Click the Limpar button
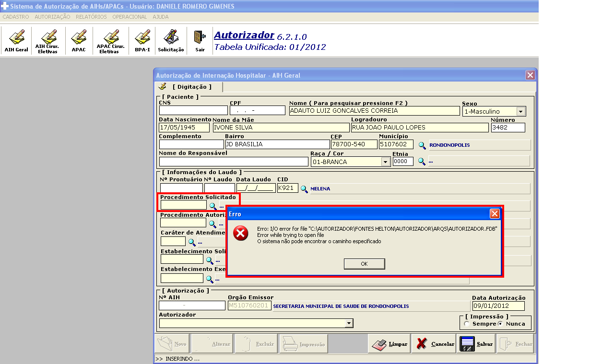The width and height of the screenshot is (614, 364). point(389,344)
